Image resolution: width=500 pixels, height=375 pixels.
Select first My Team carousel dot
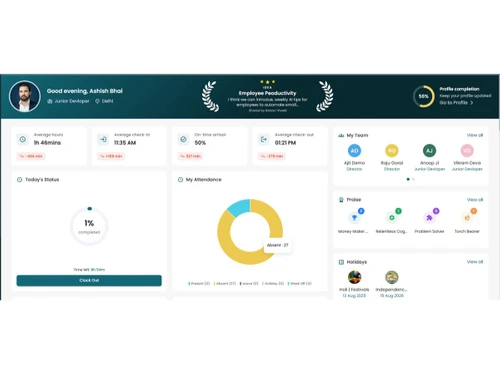tap(408, 179)
